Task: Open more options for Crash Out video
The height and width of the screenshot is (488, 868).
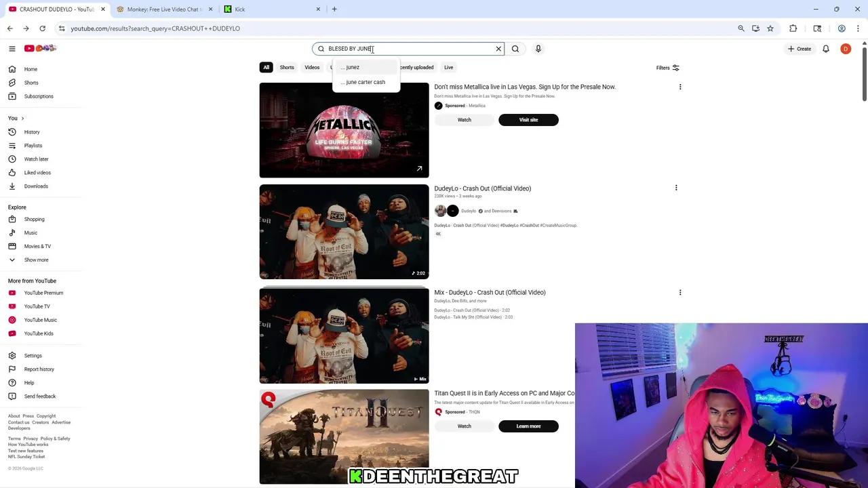Action: point(676,188)
